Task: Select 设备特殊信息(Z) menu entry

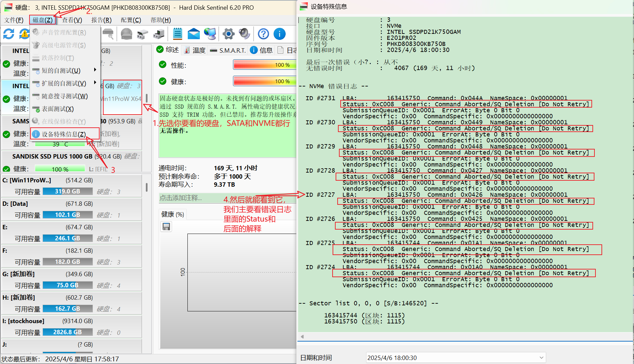Action: tap(65, 134)
